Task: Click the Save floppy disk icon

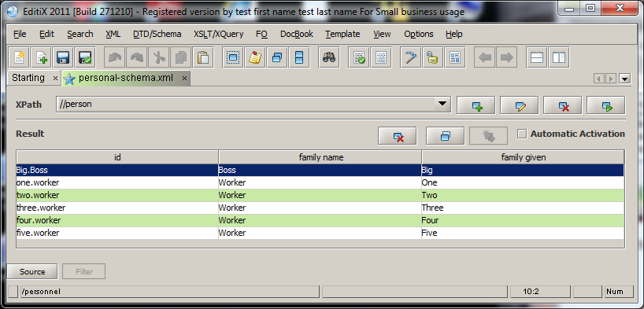Action: point(63,57)
